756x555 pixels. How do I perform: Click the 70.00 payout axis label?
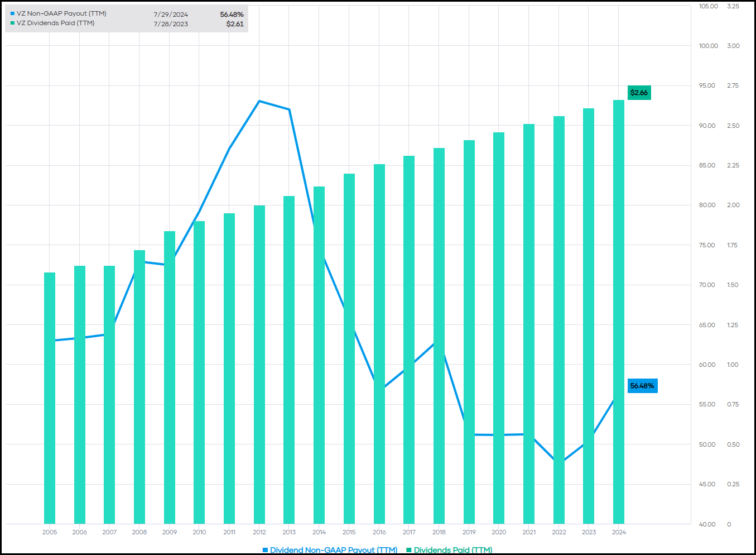point(707,285)
